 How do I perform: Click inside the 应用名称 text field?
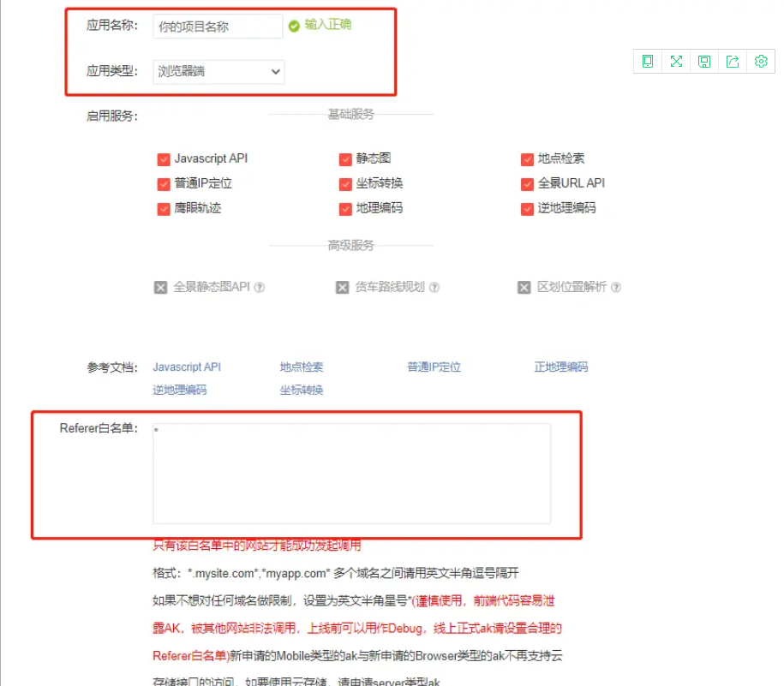pyautogui.click(x=218, y=27)
